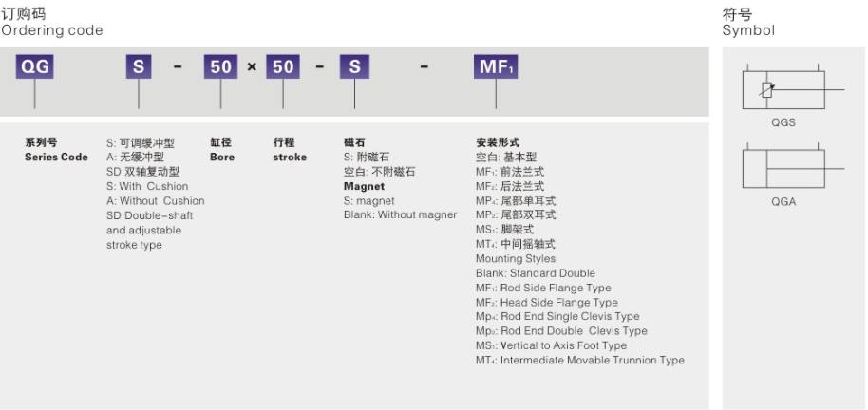Click the 'Magnet' label
868x410 pixels.
[364, 186]
